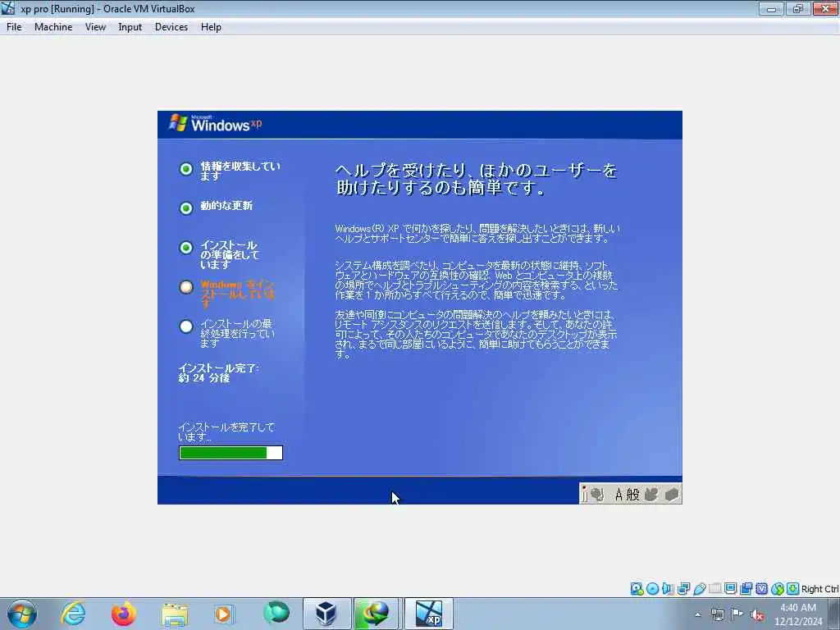The image size is (840, 630).
Task: Open Internet Download Manager taskbar icon
Action: click(376, 614)
